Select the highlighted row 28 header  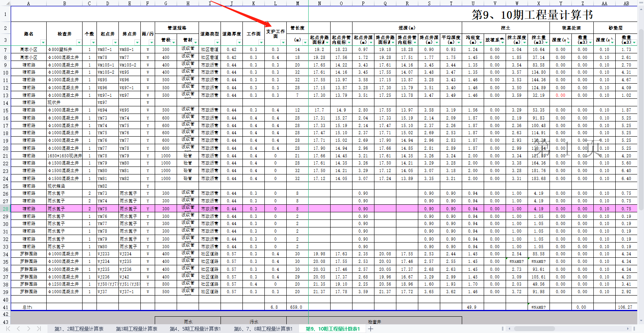[x=5, y=209]
